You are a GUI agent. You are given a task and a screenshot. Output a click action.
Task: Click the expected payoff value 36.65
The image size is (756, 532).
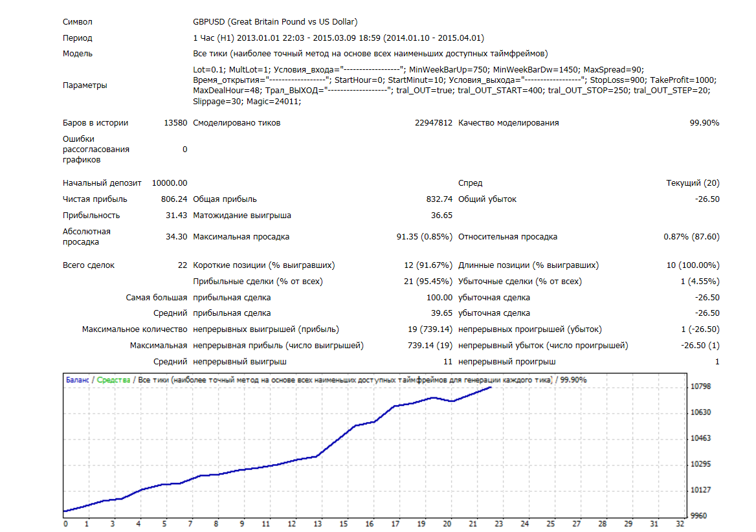click(x=441, y=216)
